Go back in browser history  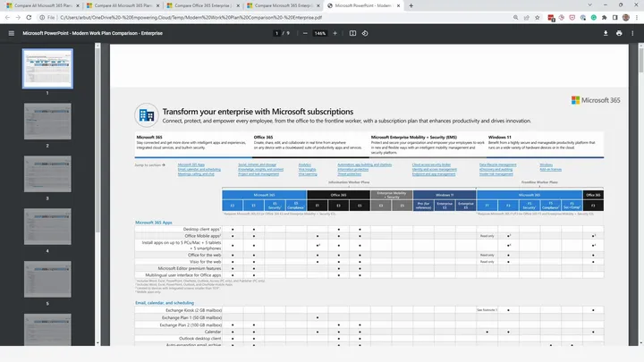[7, 18]
